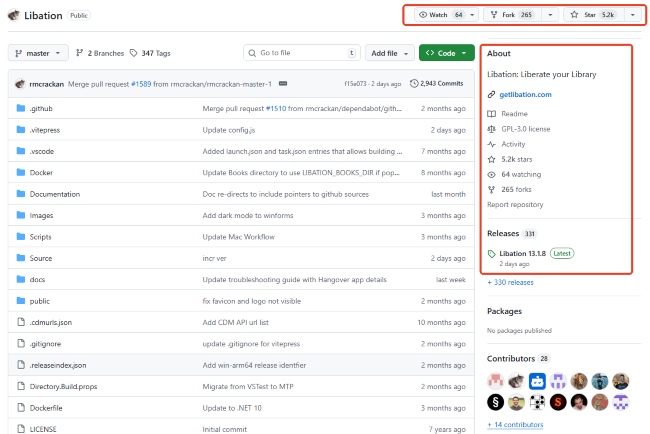Click the magnifier icon in Go to file

click(x=252, y=53)
